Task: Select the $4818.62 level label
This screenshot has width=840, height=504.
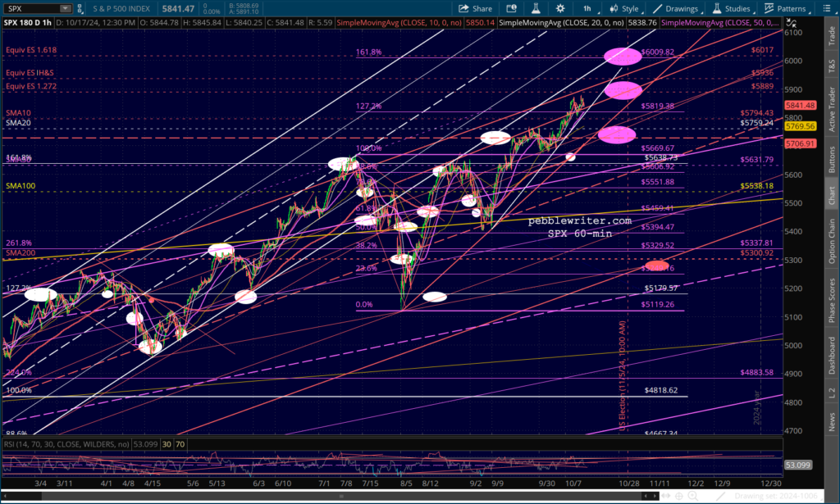Action: (661, 390)
